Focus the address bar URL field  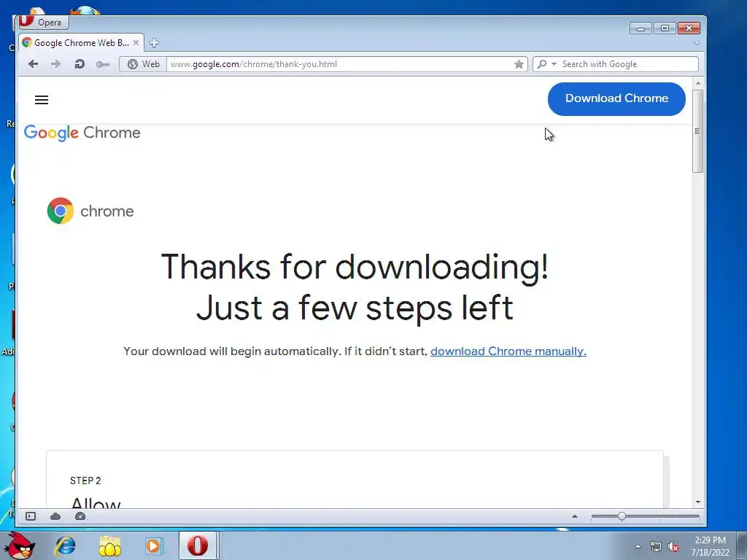[340, 64]
